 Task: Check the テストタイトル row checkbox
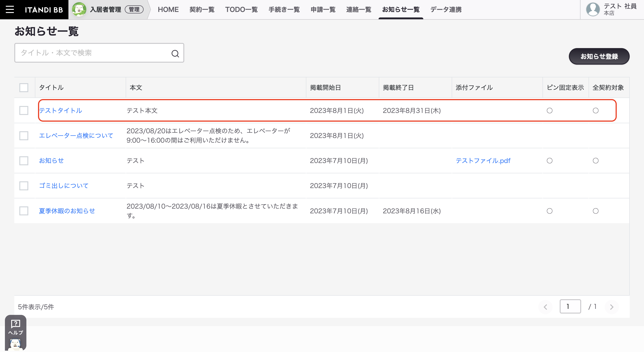pos(24,110)
